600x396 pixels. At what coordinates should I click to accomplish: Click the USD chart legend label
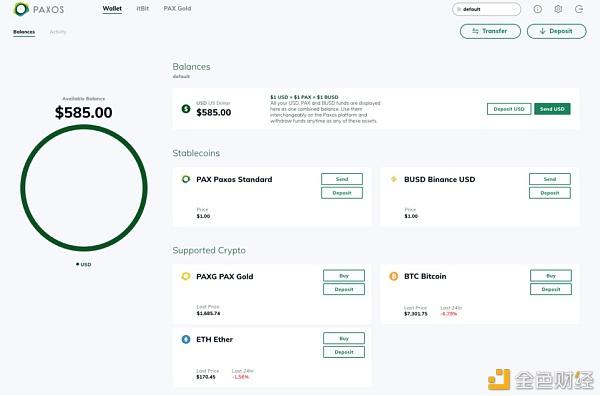[83, 264]
